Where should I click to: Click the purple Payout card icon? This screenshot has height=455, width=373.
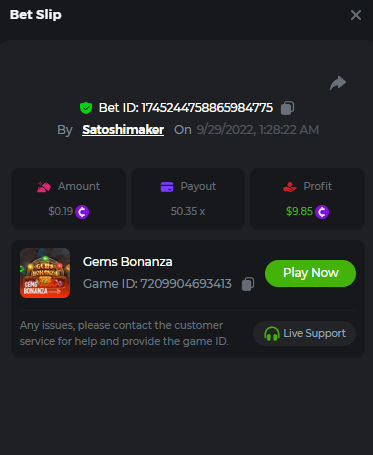pos(167,187)
